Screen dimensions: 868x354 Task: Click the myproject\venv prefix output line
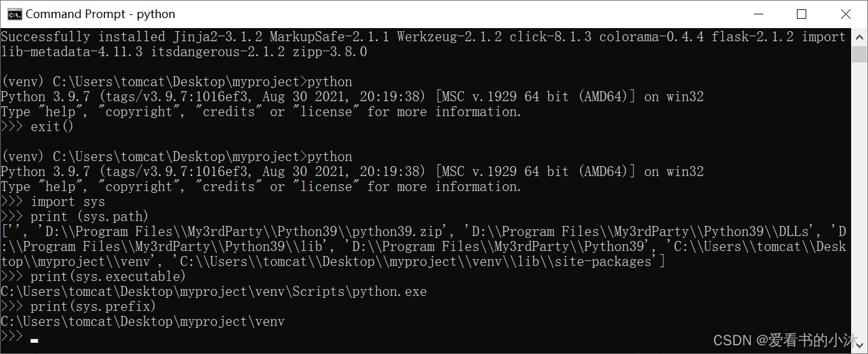click(x=143, y=322)
